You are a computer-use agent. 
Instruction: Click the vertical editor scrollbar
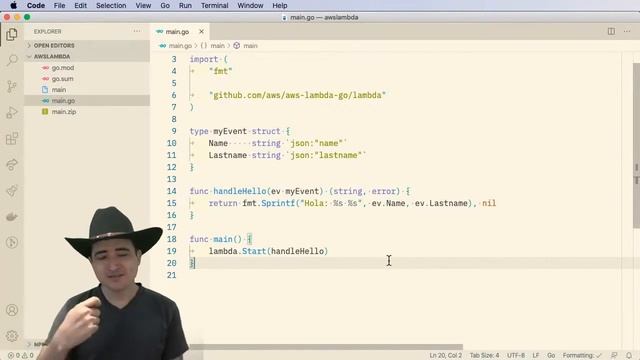pyautogui.click(x=636, y=146)
